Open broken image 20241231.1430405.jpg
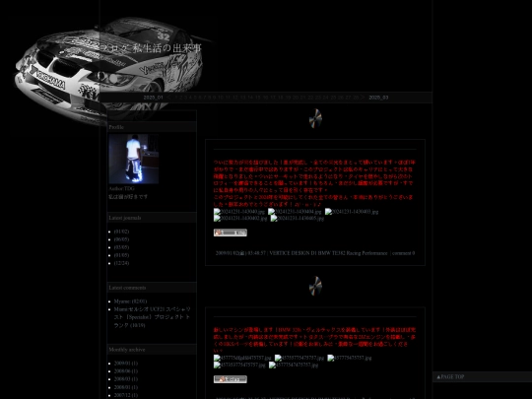Screen dimensions: 532x399 point(298,219)
